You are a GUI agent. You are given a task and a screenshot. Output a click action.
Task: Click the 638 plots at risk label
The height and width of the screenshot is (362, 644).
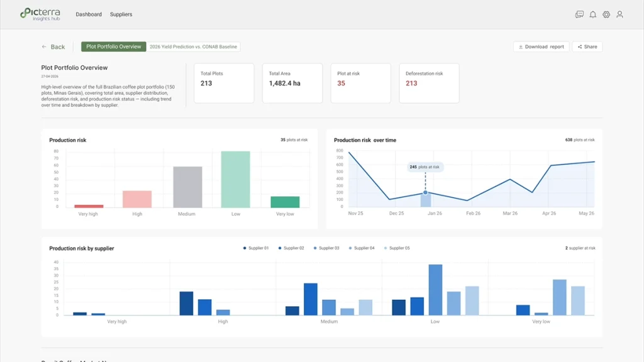[x=580, y=140]
